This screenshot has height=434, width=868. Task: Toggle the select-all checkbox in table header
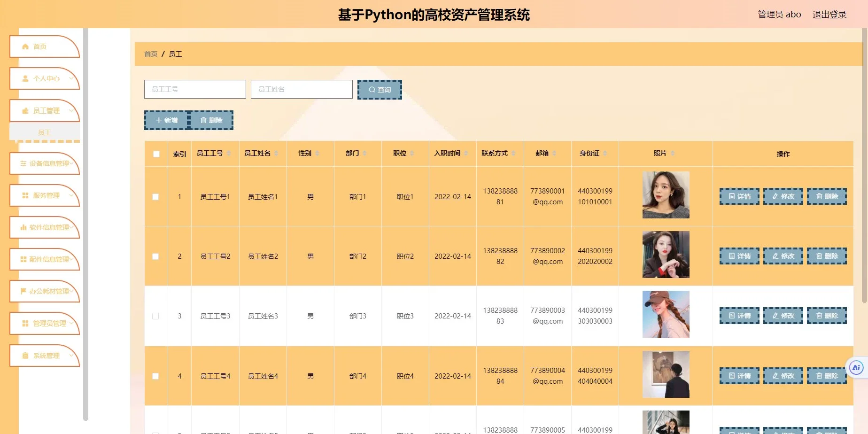[155, 153]
